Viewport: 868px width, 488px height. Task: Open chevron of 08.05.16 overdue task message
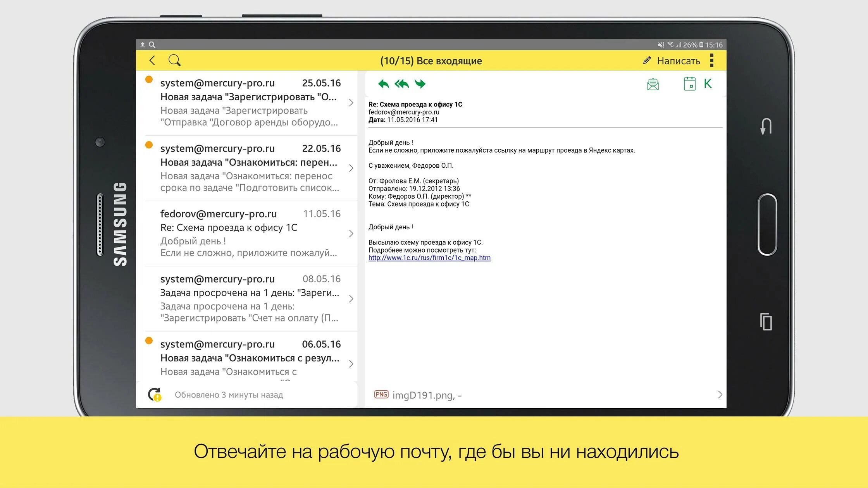(351, 299)
